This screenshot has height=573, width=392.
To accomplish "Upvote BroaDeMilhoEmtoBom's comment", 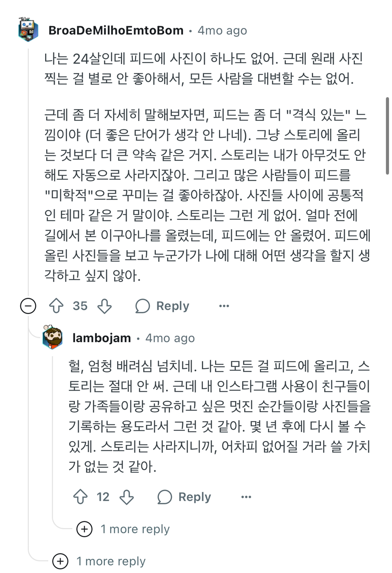I will pyautogui.click(x=57, y=306).
